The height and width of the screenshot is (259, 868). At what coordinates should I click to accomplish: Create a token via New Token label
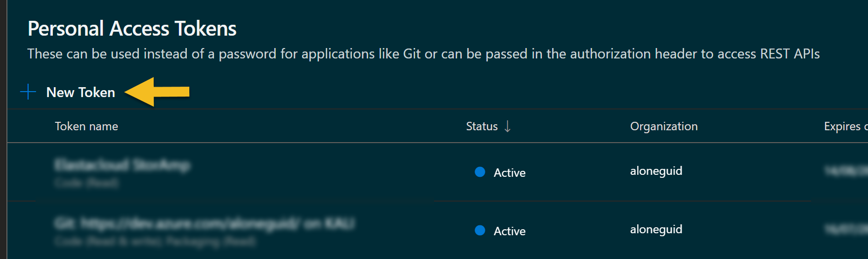click(81, 93)
